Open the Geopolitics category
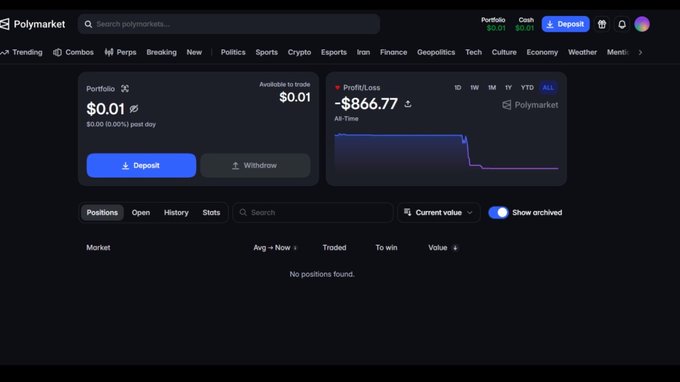The width and height of the screenshot is (680, 382). click(x=436, y=52)
